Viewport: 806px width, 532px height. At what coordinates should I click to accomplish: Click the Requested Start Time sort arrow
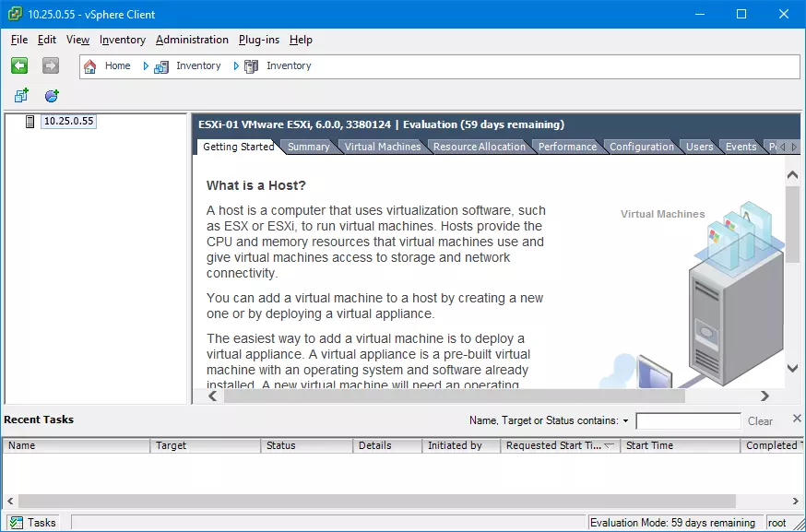click(x=610, y=445)
